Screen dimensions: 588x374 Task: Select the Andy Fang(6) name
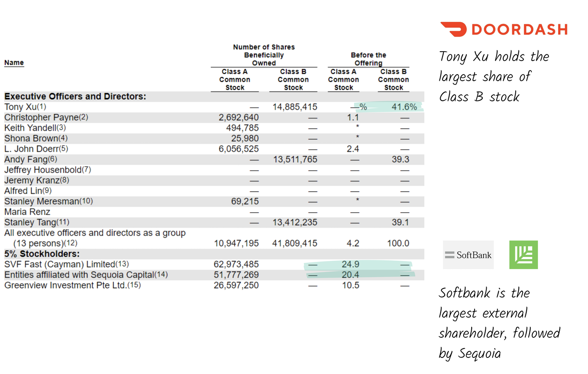(x=31, y=159)
